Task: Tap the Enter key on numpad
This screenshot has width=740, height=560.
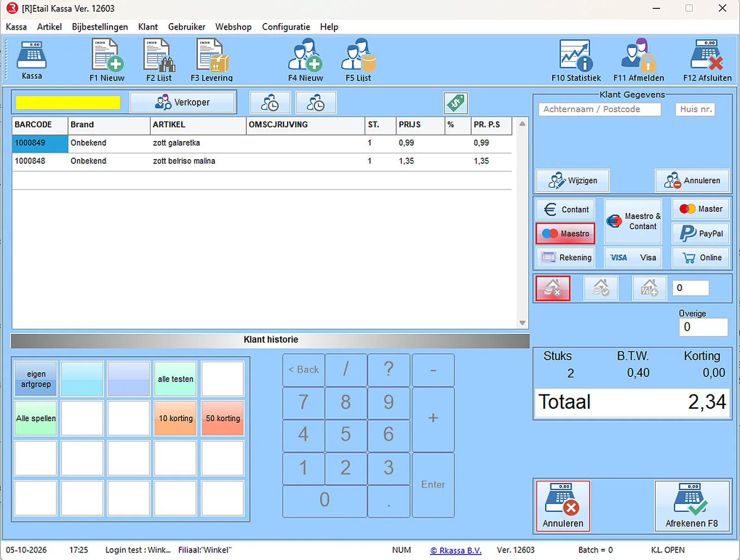Action: [x=433, y=485]
